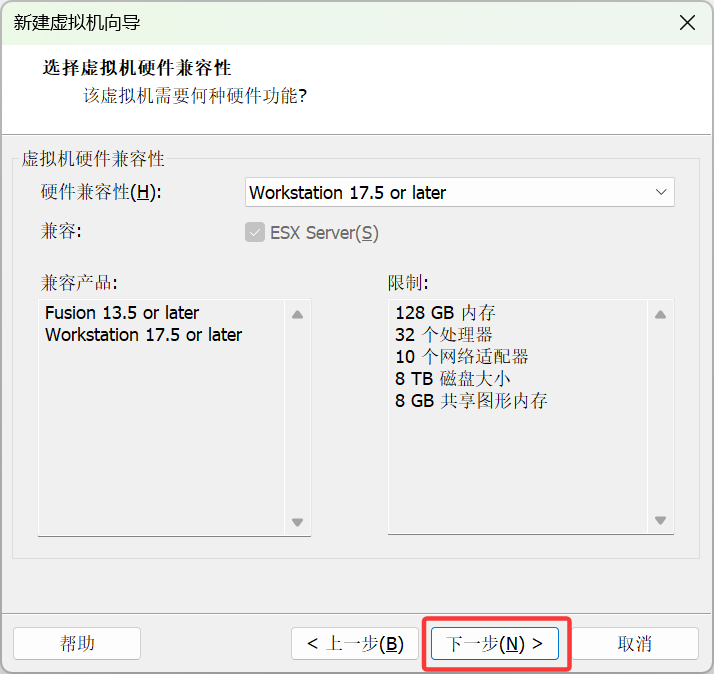Select Fusion 13.5 or later in 兼容产品 list
714x674 pixels.
[x=122, y=313]
